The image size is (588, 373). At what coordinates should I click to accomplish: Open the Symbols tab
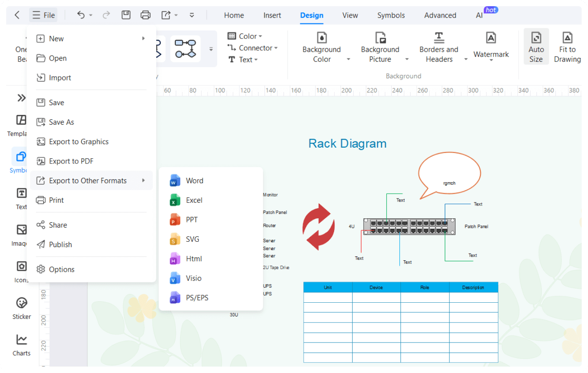[391, 15]
